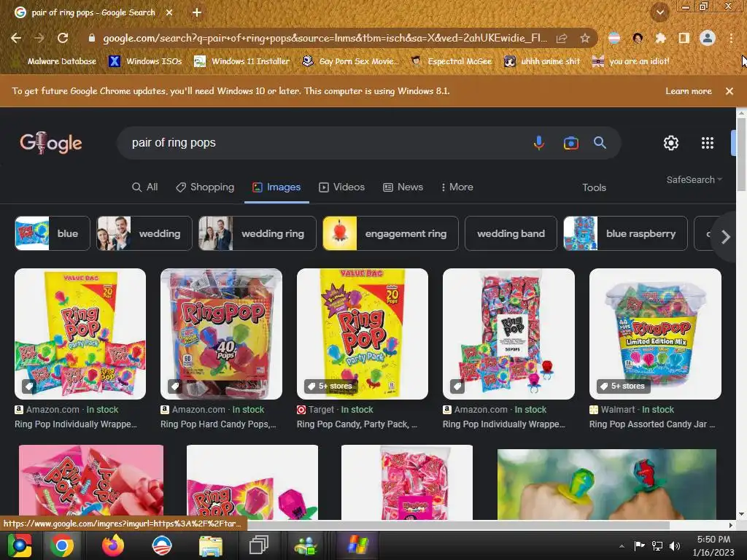Click the magnifying glass search button

600,142
